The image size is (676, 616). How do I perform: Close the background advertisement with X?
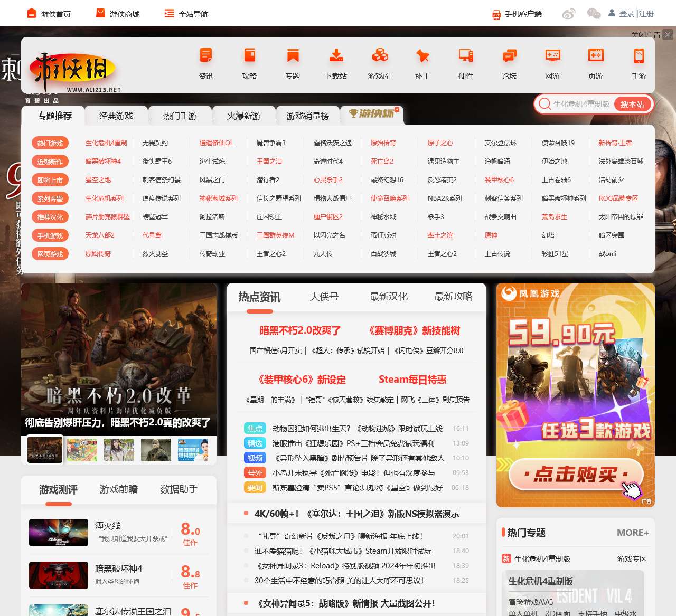click(668, 35)
